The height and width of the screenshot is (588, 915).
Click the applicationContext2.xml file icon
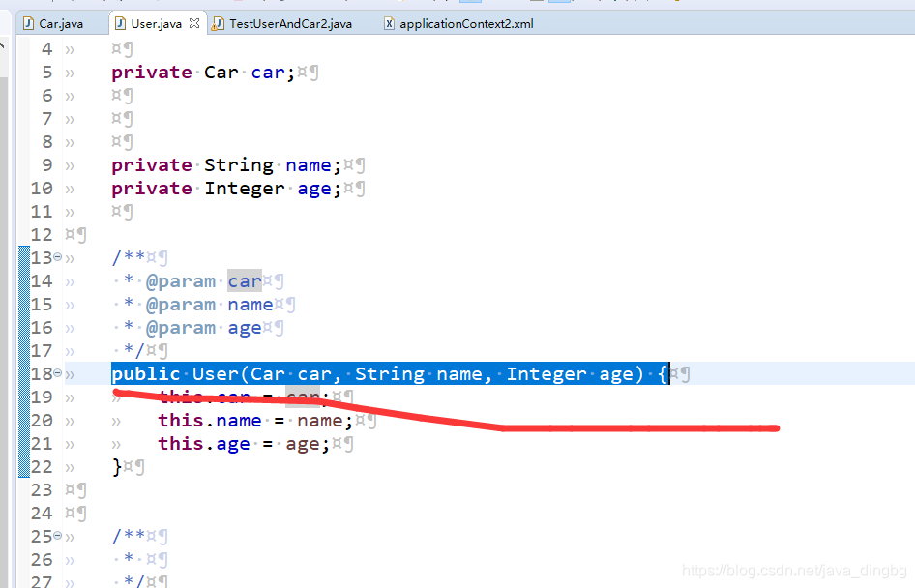coord(389,24)
